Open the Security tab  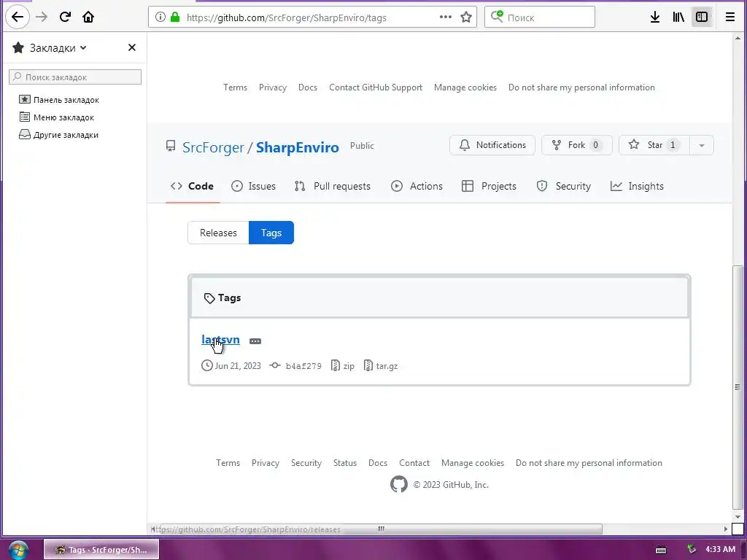tap(564, 186)
